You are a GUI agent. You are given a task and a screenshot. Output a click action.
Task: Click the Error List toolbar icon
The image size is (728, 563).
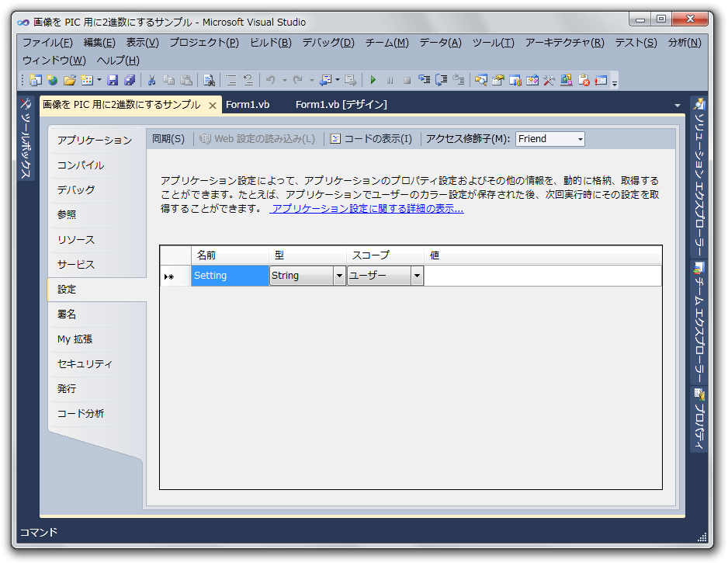(x=584, y=80)
